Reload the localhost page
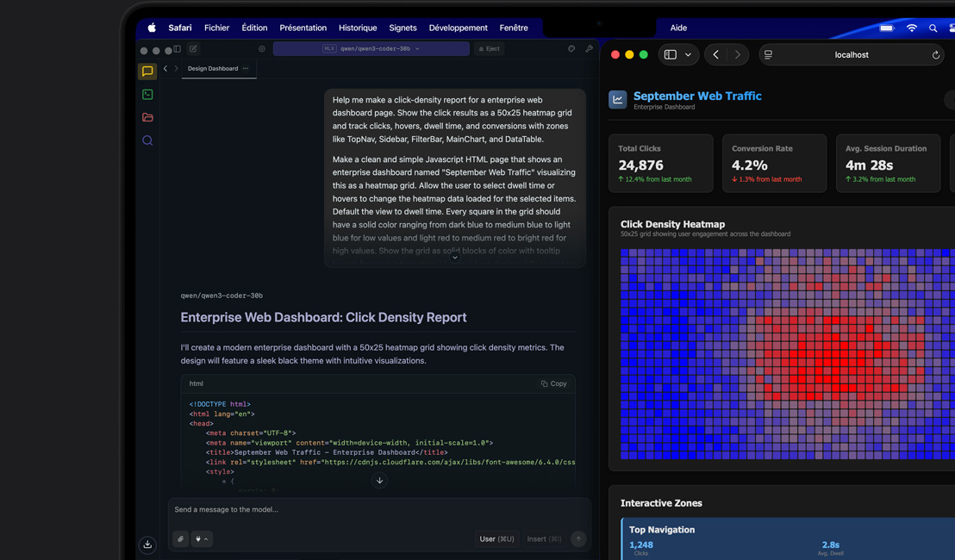955x560 pixels. tap(935, 55)
